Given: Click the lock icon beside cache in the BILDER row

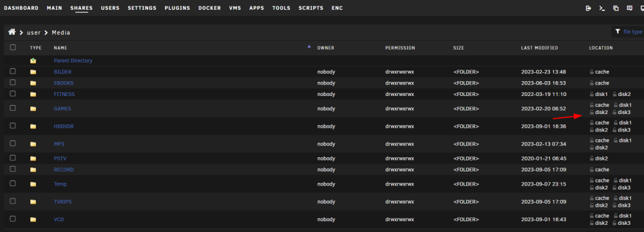Looking at the screenshot, I should [592, 72].
